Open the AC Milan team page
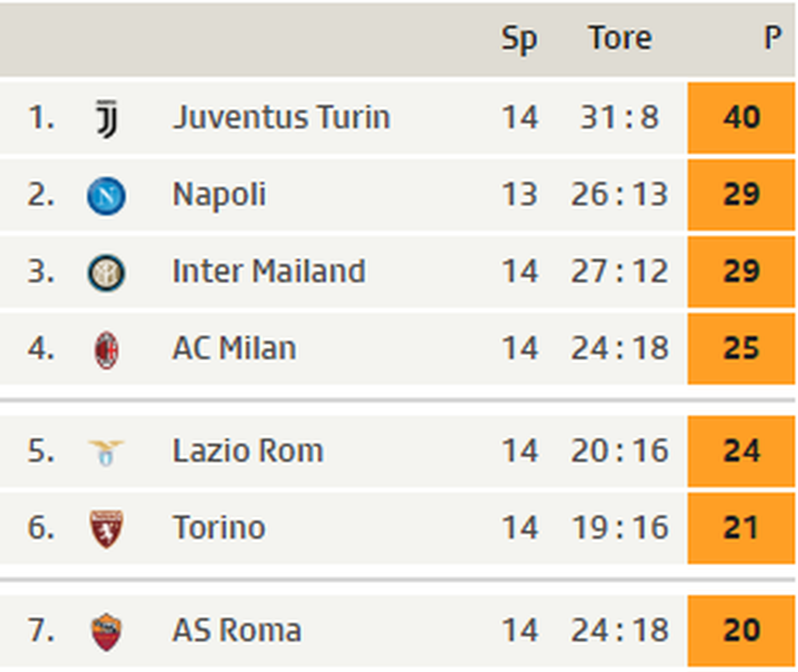Screen dimensions: 798x672 click(x=234, y=348)
